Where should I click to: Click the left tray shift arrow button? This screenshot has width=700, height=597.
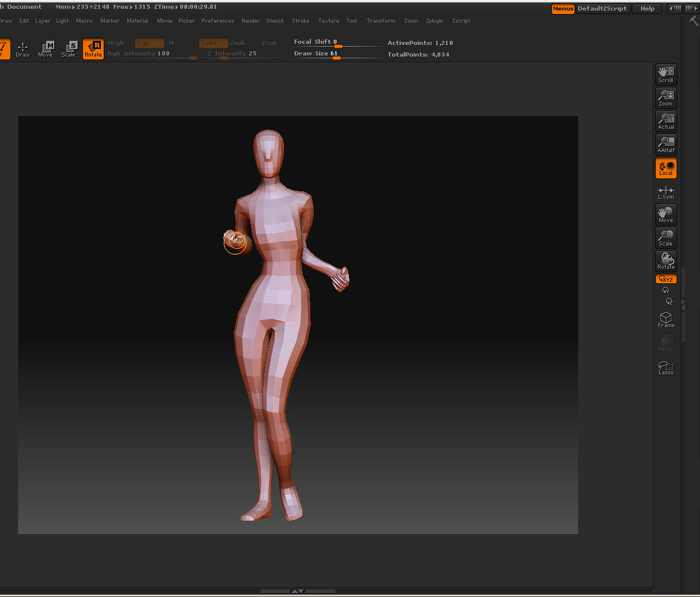(674, 8)
